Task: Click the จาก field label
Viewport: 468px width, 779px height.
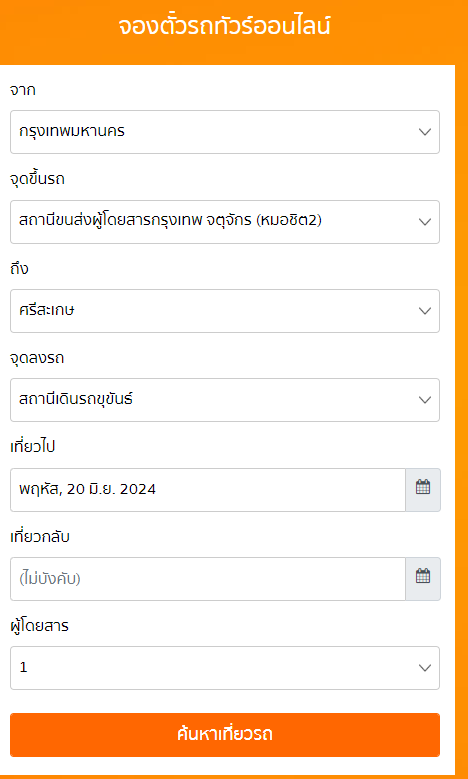Action: pyautogui.click(x=22, y=90)
